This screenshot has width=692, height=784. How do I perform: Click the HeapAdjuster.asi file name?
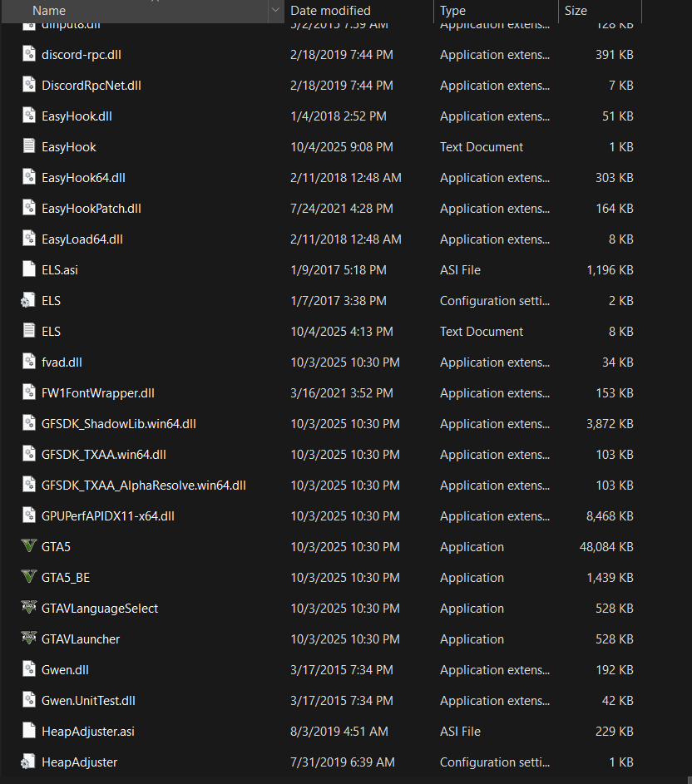click(x=88, y=732)
